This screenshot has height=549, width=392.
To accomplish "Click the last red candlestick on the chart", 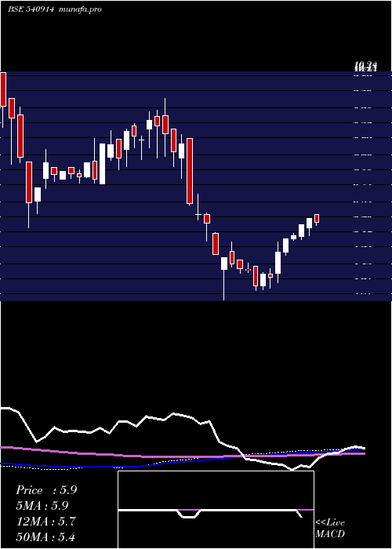I will click(x=317, y=219).
